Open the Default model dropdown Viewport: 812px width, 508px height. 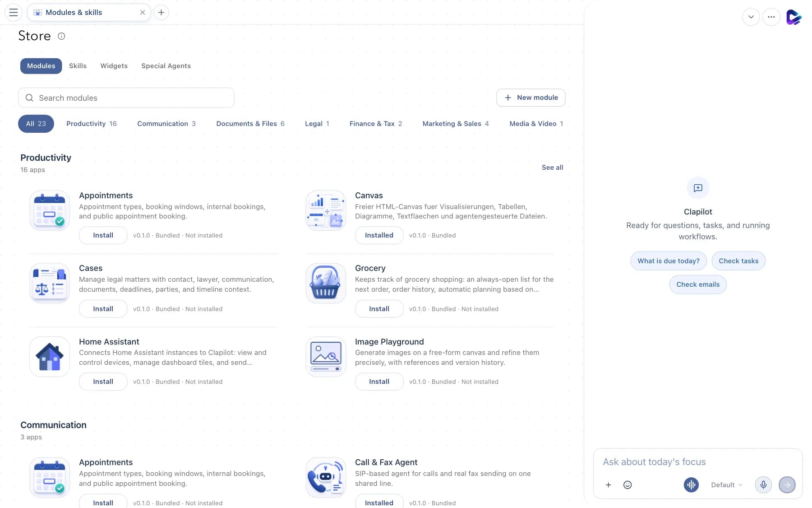tap(726, 485)
